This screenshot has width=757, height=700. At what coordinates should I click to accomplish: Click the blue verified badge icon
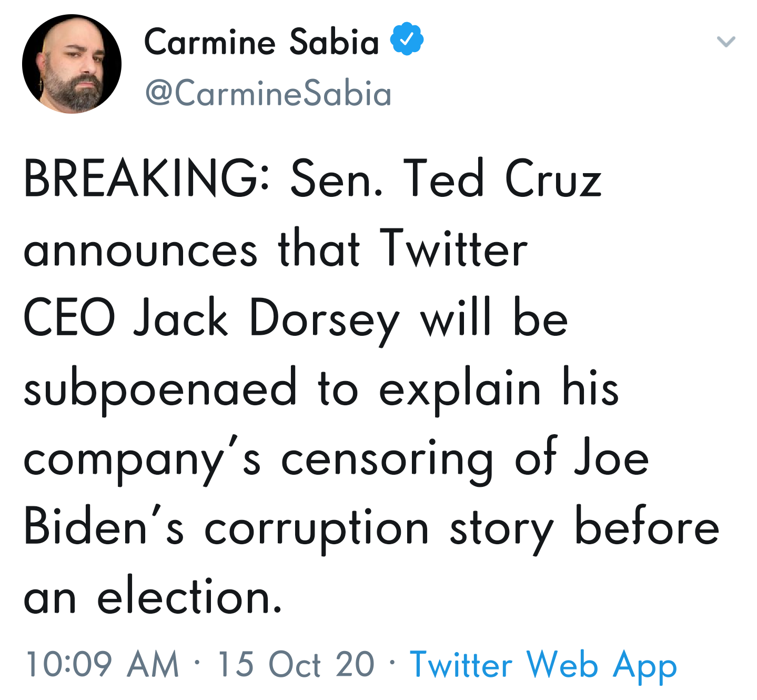[x=407, y=39]
